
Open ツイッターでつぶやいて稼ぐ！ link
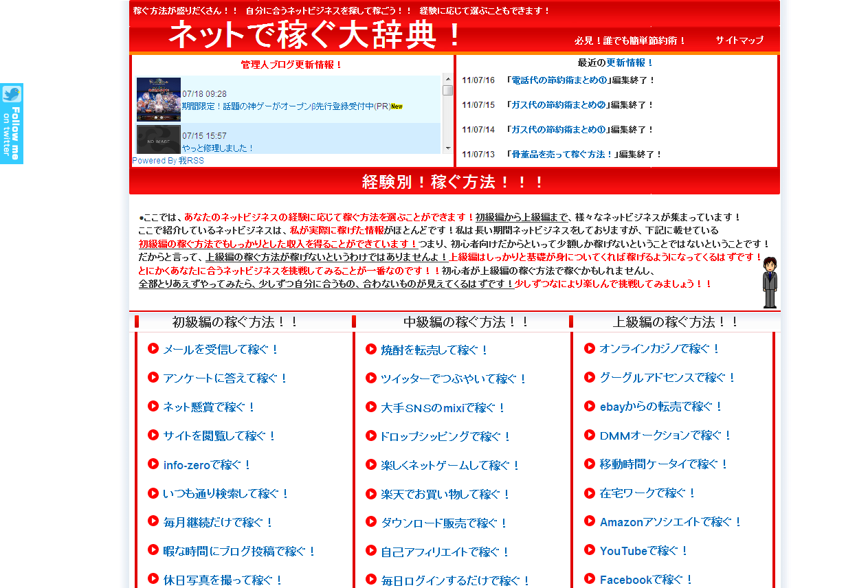click(x=454, y=379)
